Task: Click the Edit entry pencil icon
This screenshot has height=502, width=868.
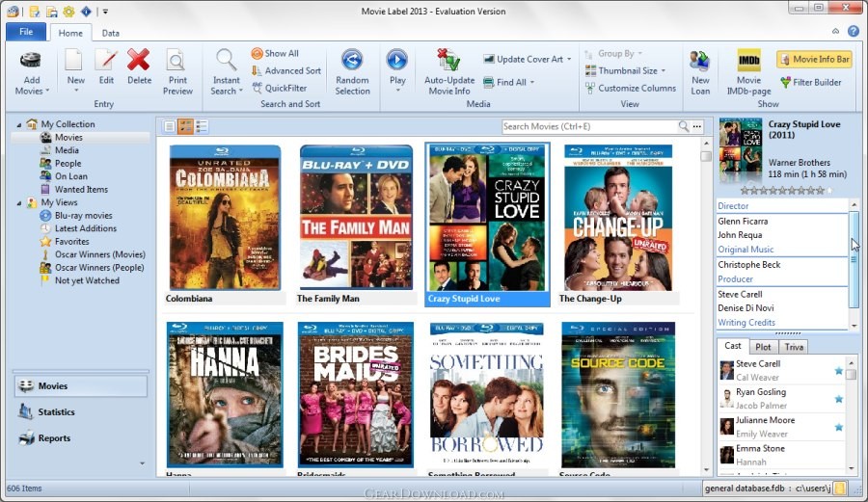Action: point(106,61)
